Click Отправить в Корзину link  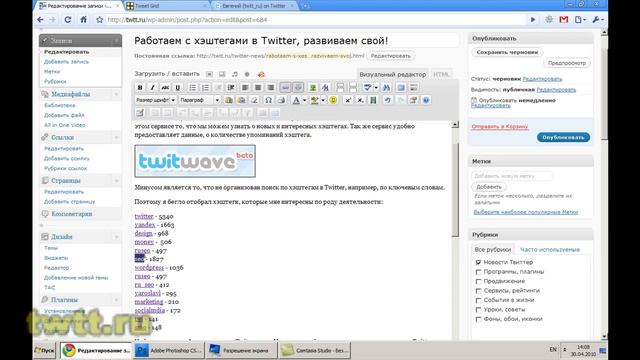point(500,127)
